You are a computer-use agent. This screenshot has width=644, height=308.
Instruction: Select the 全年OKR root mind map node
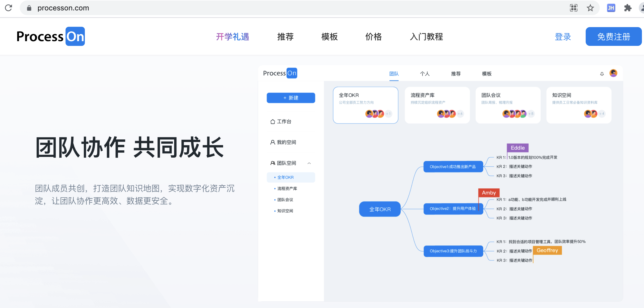point(380,209)
